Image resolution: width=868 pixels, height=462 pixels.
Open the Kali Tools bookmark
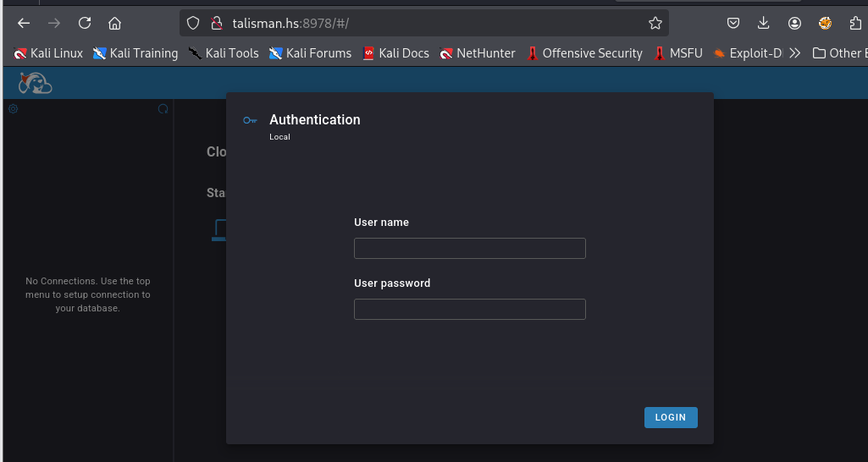(224, 53)
